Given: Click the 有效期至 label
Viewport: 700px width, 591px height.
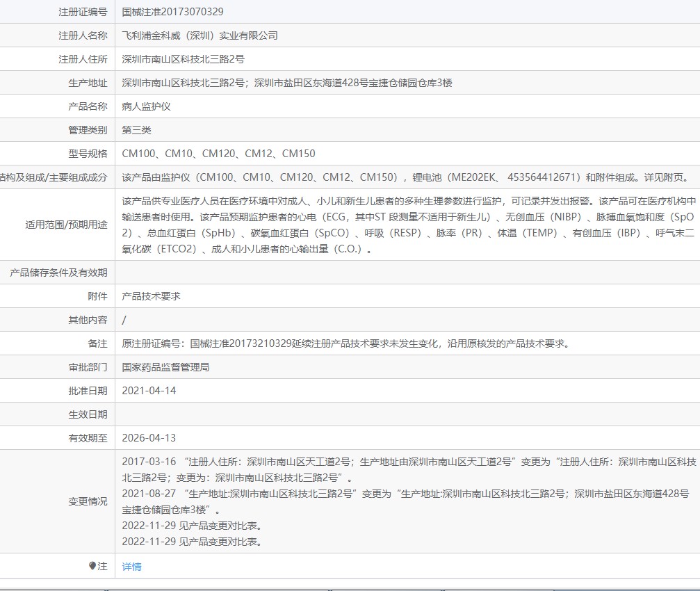Looking at the screenshot, I should 88,438.
